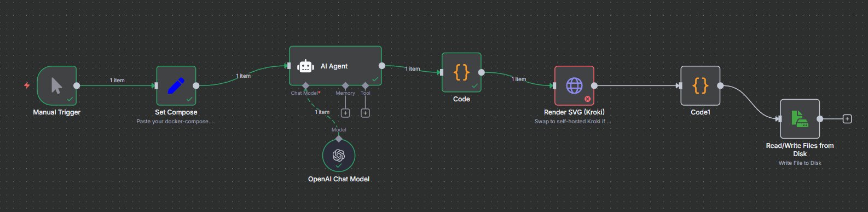The image size is (868, 212).
Task: Open the Code1 node
Action: pyautogui.click(x=701, y=85)
